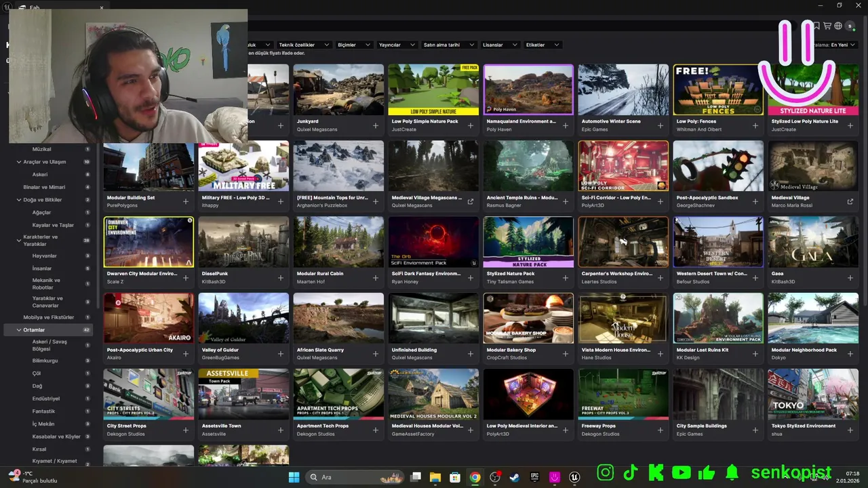Open the shopping cart icon
This screenshot has height=488, width=868.
tap(827, 26)
